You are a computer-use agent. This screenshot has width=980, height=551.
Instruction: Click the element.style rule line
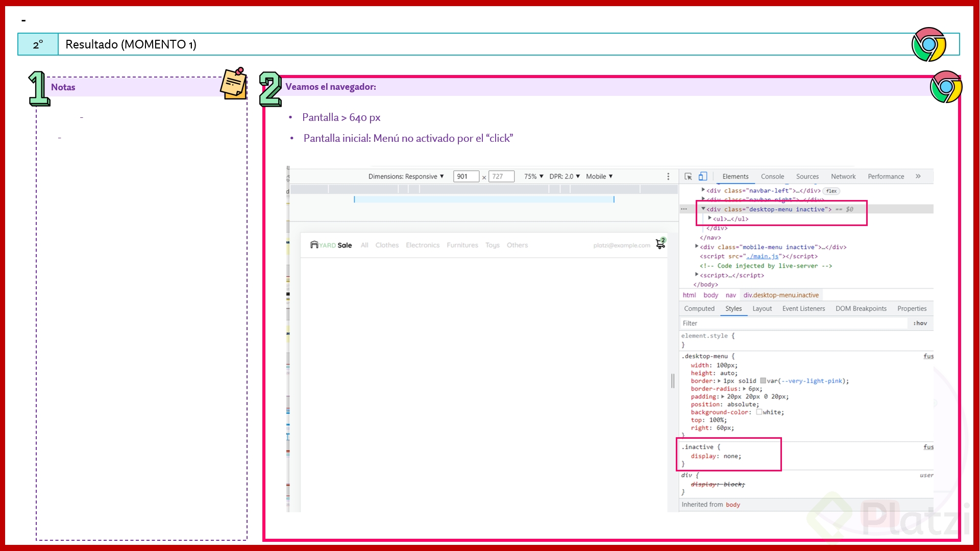708,336
